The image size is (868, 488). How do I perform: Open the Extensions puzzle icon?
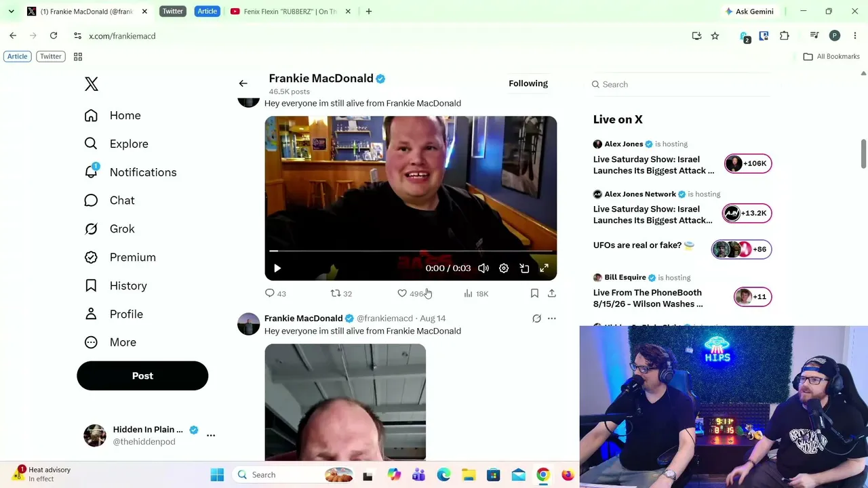coord(785,36)
